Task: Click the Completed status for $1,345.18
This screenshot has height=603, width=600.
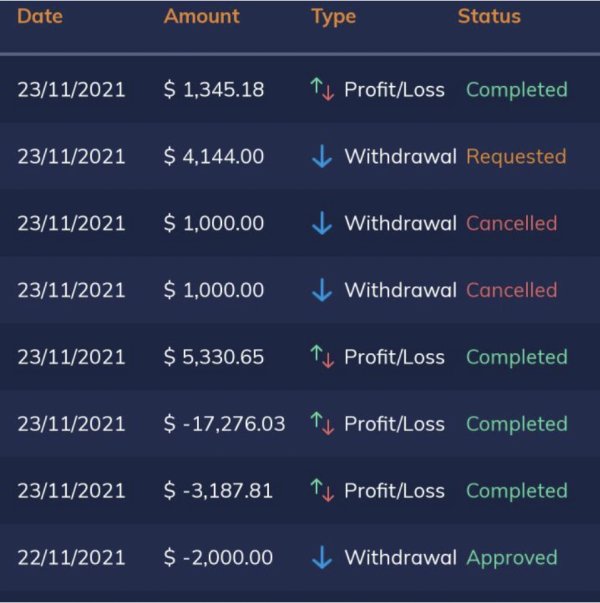Action: 516,90
